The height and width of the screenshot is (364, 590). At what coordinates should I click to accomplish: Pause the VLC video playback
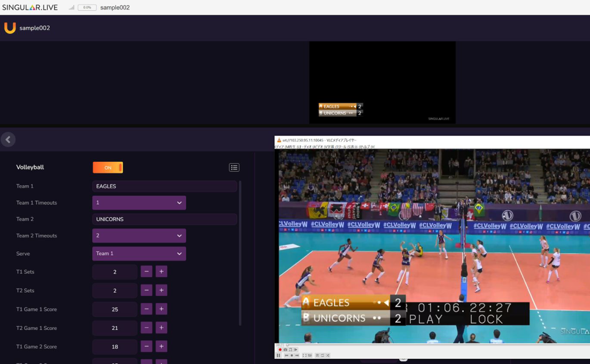click(278, 355)
